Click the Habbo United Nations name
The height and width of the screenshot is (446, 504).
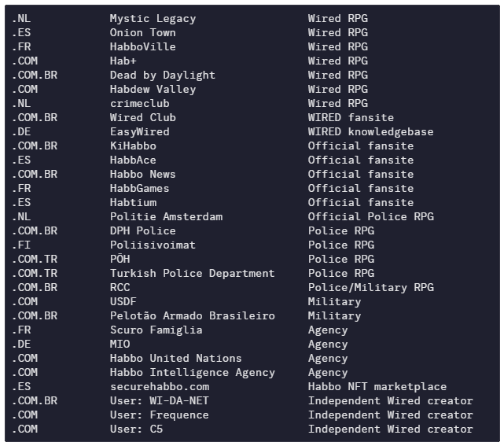[x=175, y=358]
